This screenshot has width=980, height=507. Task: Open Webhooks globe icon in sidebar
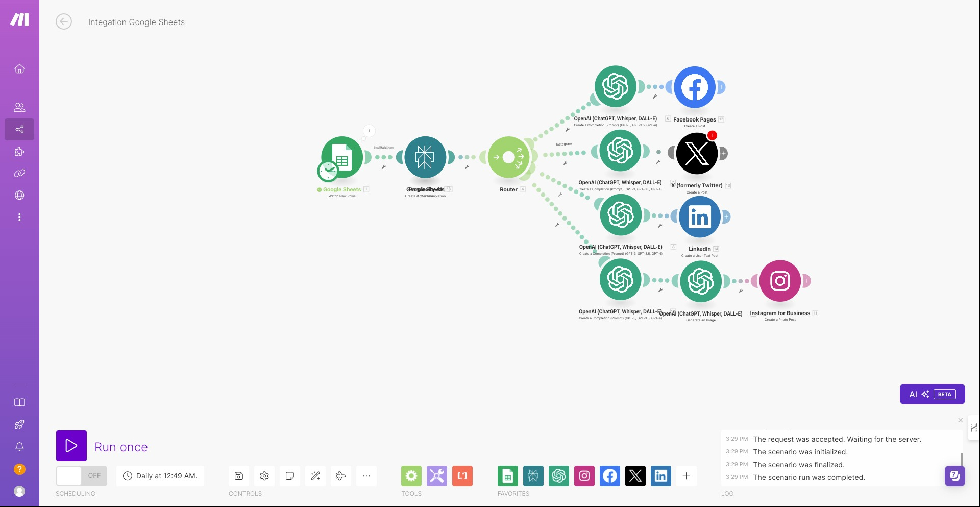click(19, 195)
